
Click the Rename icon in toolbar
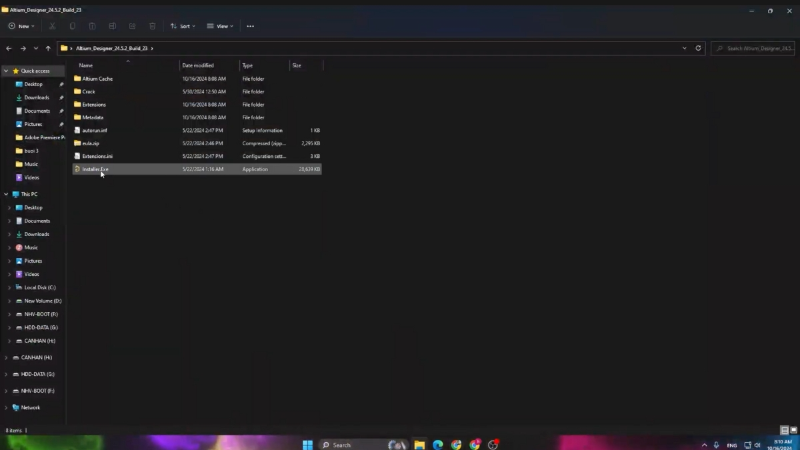[x=112, y=26]
